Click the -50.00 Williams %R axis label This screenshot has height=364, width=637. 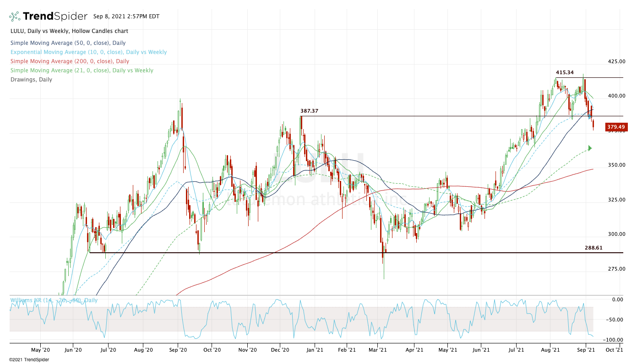tap(615, 320)
